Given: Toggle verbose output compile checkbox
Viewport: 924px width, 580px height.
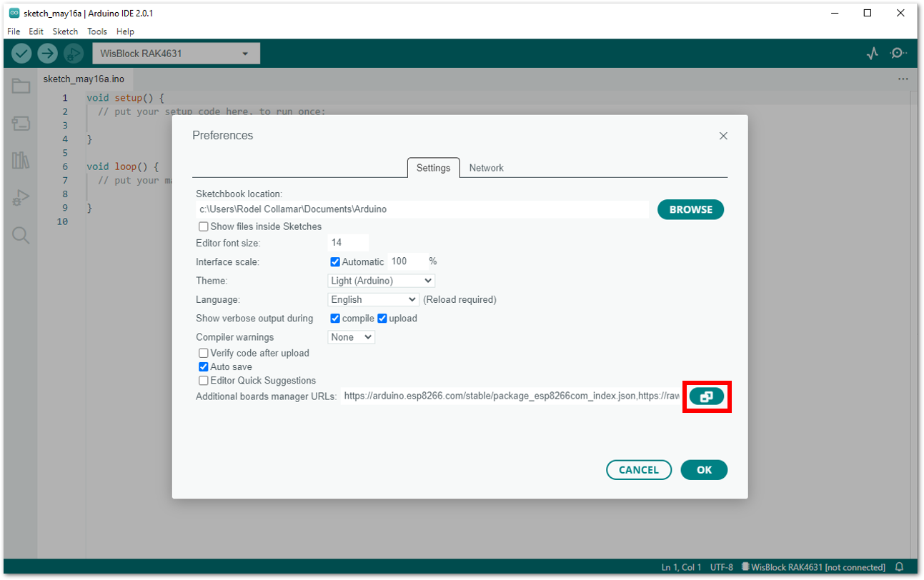Looking at the screenshot, I should [x=335, y=318].
